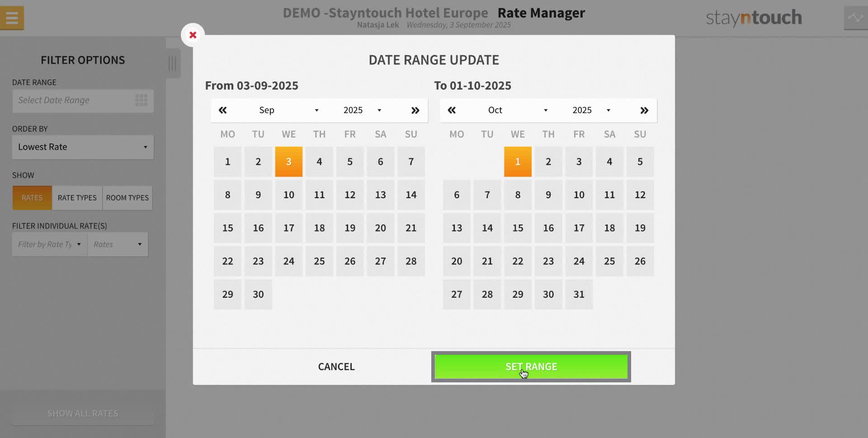868x438 pixels.
Task: Open the hamburger main menu
Action: click(x=12, y=18)
